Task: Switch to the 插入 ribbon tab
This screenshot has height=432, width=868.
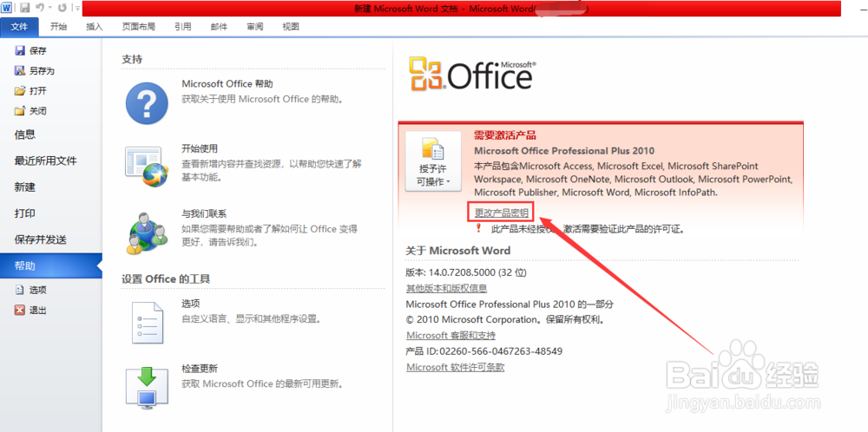Action: 95,27
